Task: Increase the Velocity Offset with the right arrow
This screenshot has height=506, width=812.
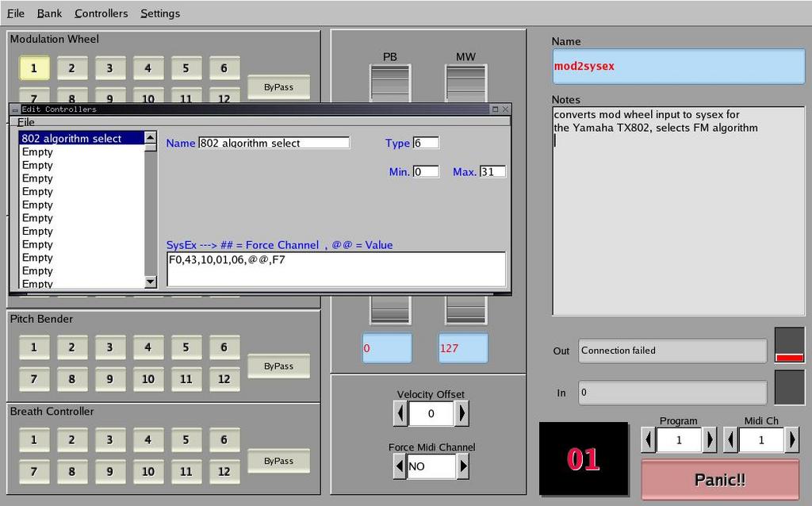Action: 462,413
